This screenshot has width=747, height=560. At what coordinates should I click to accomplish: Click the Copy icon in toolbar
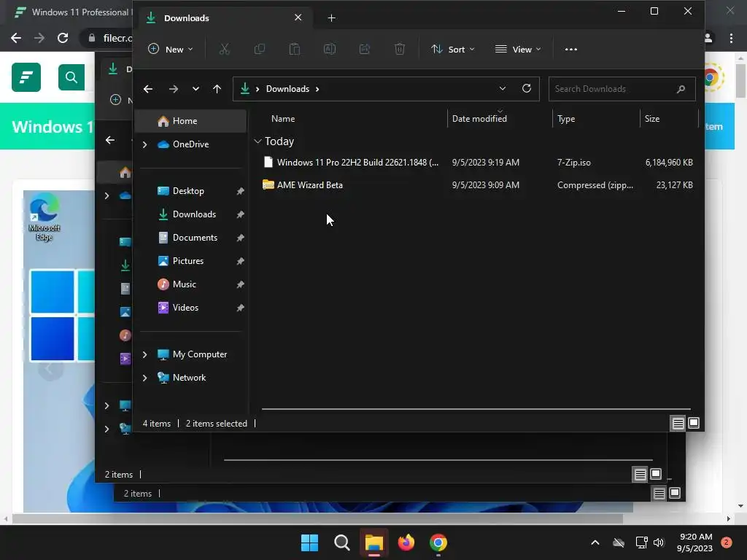(x=260, y=49)
